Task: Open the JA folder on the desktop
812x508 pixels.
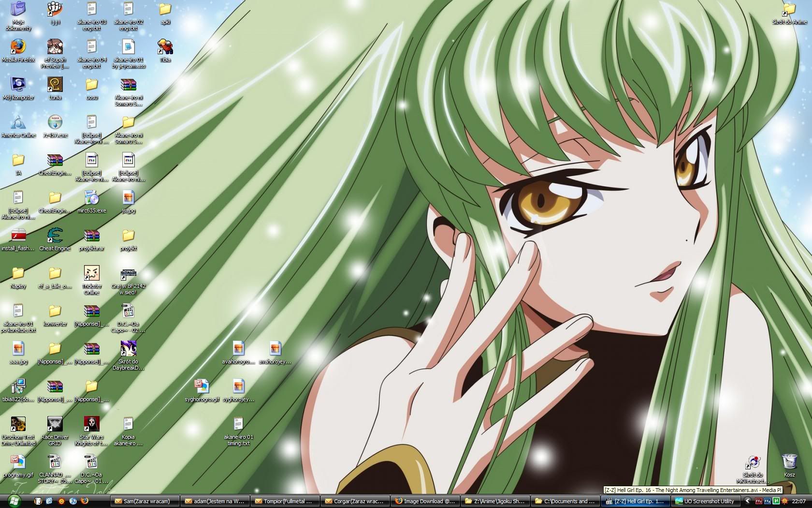Action: 18,164
